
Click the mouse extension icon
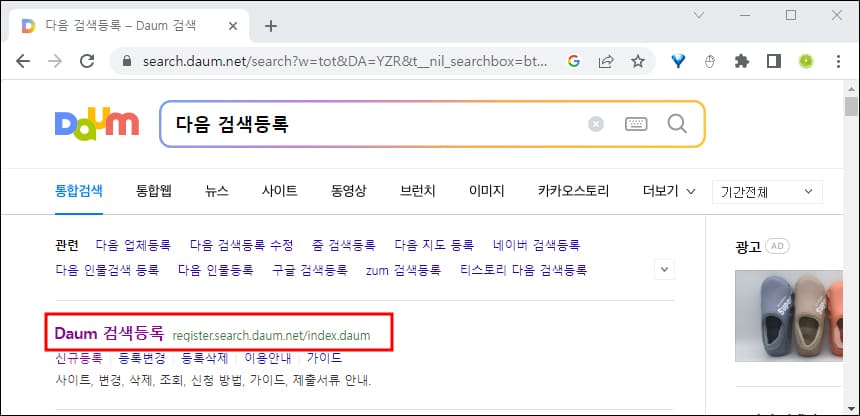coord(710,61)
